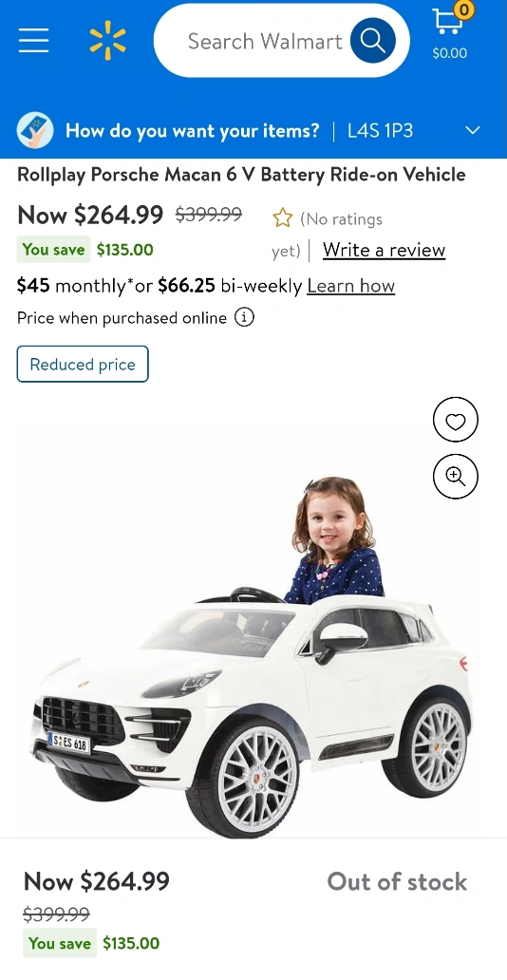Viewport: 507px width, 980px height.
Task: Open the Write a review link
Action: click(x=384, y=250)
